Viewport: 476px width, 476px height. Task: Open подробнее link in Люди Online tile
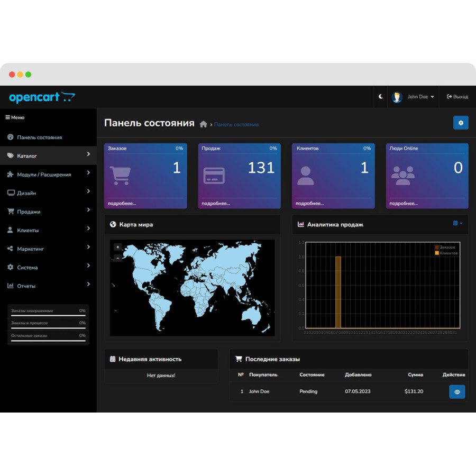pyautogui.click(x=404, y=204)
